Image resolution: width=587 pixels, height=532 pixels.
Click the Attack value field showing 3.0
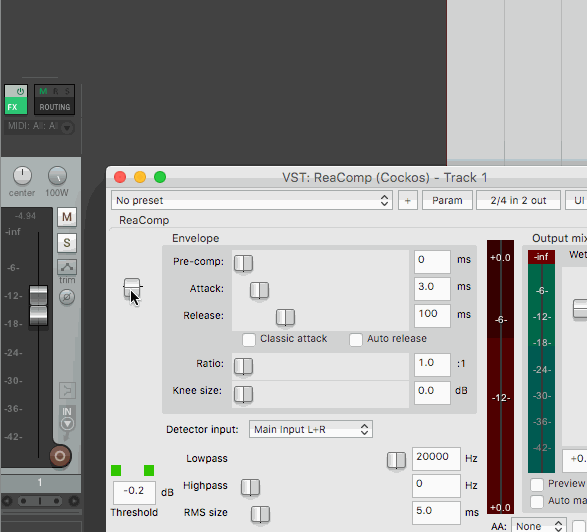point(432,288)
